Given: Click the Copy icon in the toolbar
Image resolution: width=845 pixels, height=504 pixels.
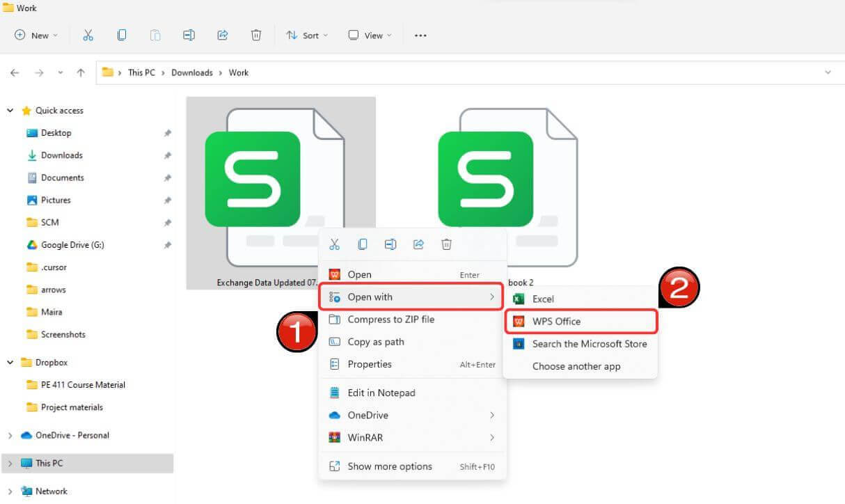Looking at the screenshot, I should click(x=122, y=35).
